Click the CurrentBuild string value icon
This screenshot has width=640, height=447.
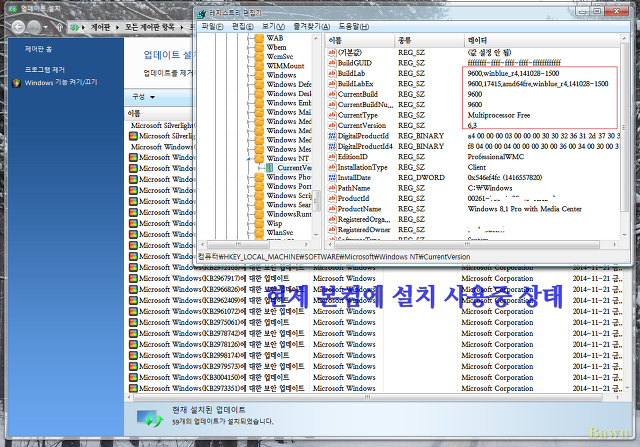332,94
